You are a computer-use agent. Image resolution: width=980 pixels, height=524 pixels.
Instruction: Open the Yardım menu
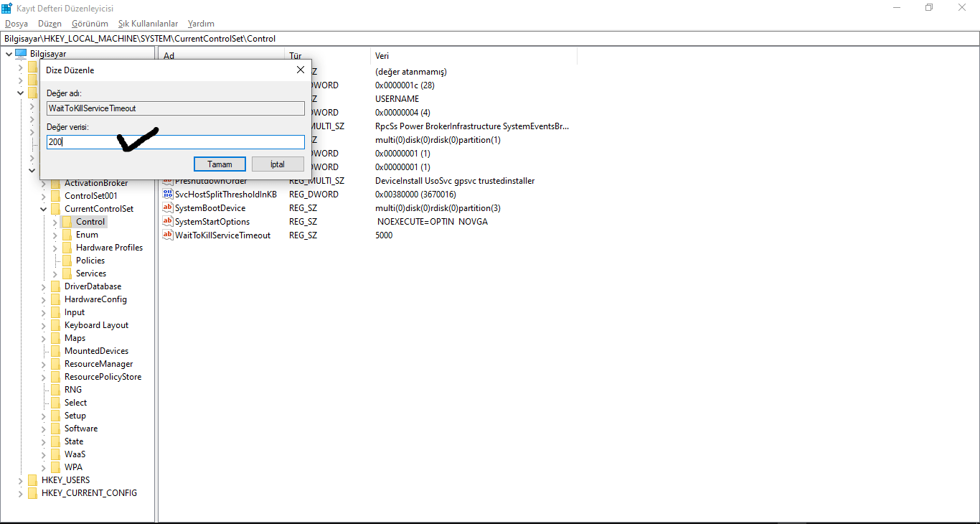[x=201, y=24]
